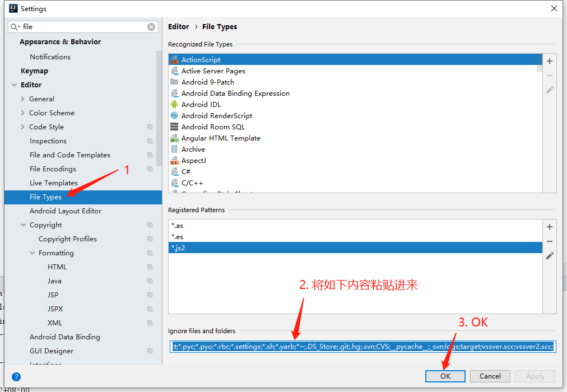567x392 pixels.
Task: Remove the selected recognized file type
Action: pyautogui.click(x=550, y=76)
